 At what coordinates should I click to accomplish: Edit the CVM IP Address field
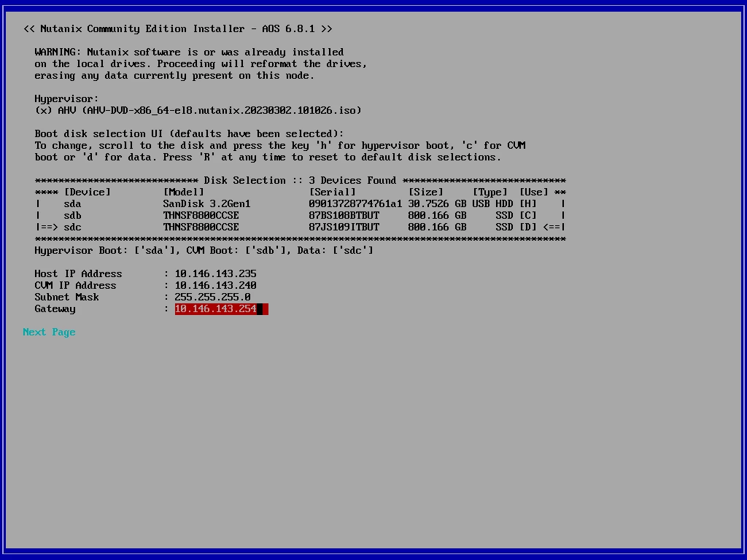215,285
